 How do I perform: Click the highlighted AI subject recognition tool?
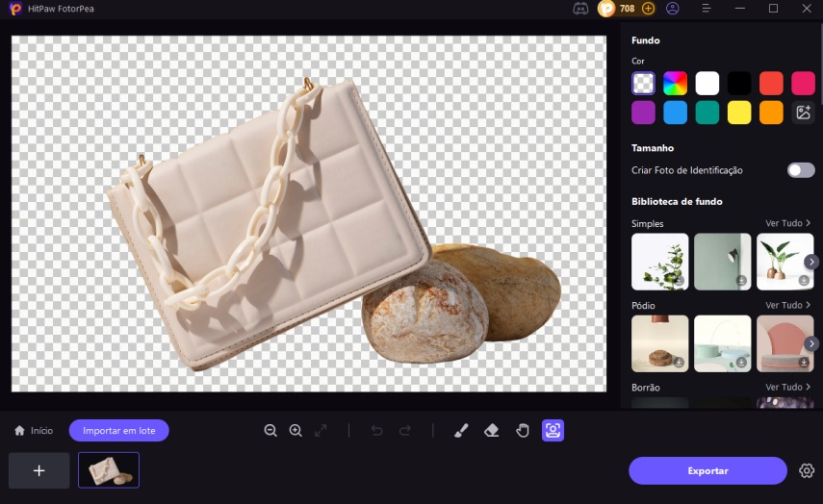pyautogui.click(x=553, y=431)
